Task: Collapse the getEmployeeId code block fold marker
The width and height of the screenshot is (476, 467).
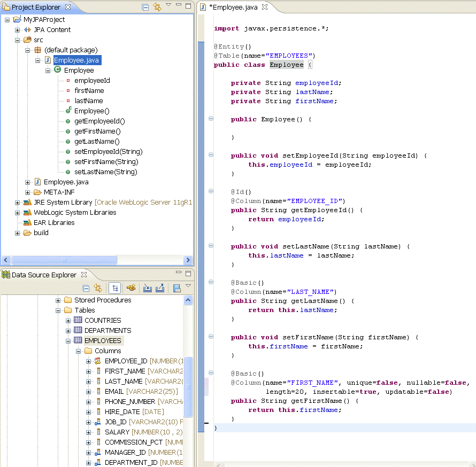Action: 210,191
